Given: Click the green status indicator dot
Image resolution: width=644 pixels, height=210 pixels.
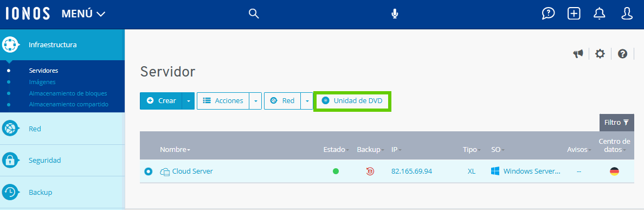Looking at the screenshot, I should [x=336, y=171].
